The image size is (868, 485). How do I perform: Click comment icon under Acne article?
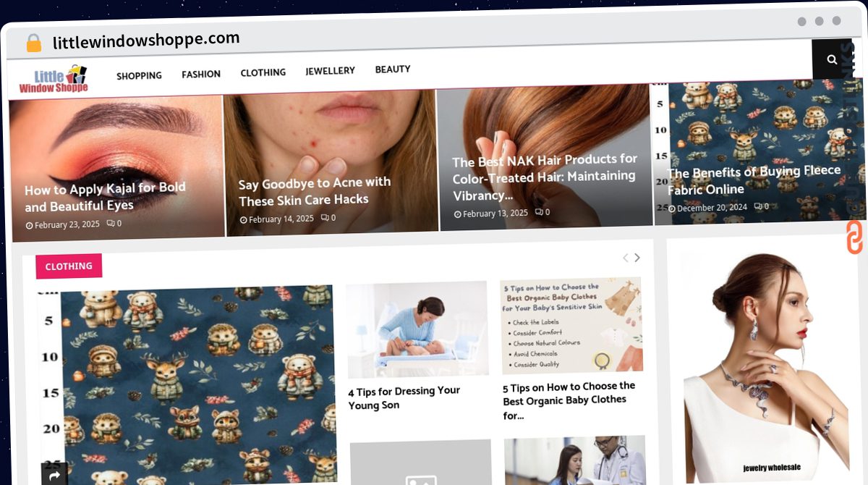coord(325,218)
